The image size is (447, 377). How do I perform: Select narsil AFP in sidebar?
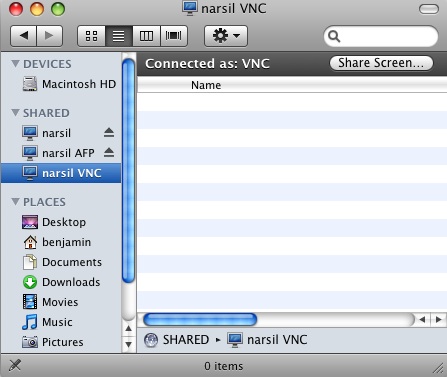click(x=62, y=153)
